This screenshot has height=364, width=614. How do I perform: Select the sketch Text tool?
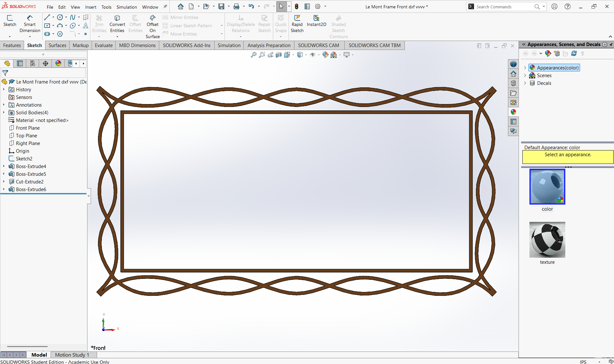tap(86, 26)
